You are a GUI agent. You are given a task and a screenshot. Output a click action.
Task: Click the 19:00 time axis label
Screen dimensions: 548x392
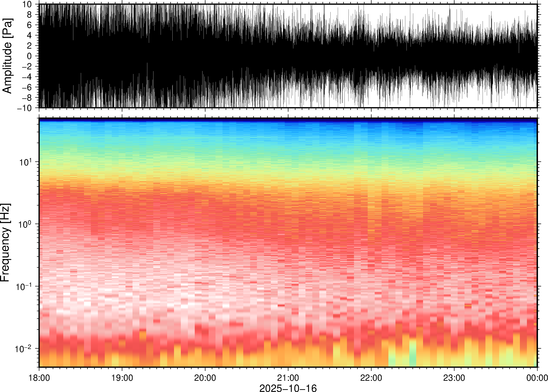[x=122, y=378]
